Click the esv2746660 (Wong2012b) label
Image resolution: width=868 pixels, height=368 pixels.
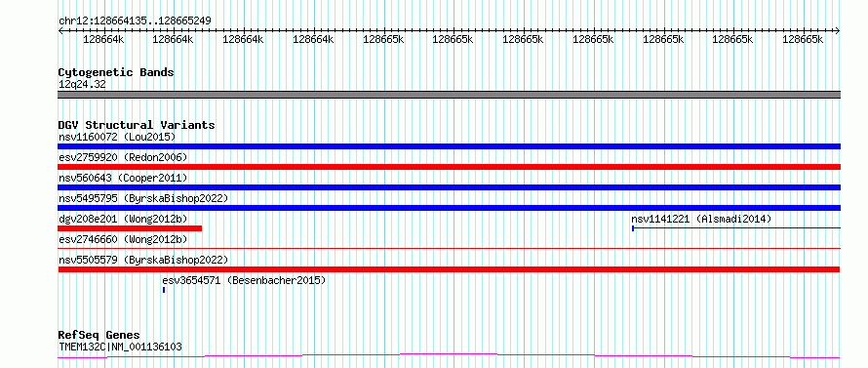tap(123, 239)
